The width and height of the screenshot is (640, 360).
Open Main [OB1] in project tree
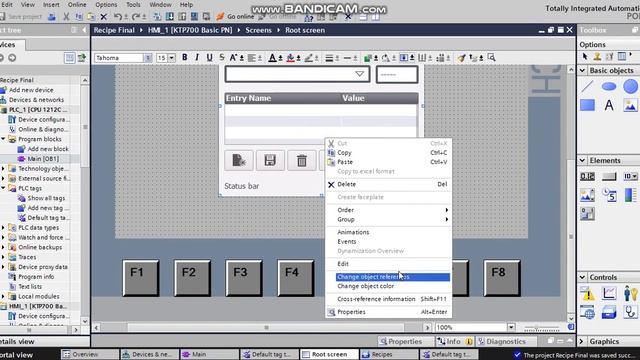[43, 159]
